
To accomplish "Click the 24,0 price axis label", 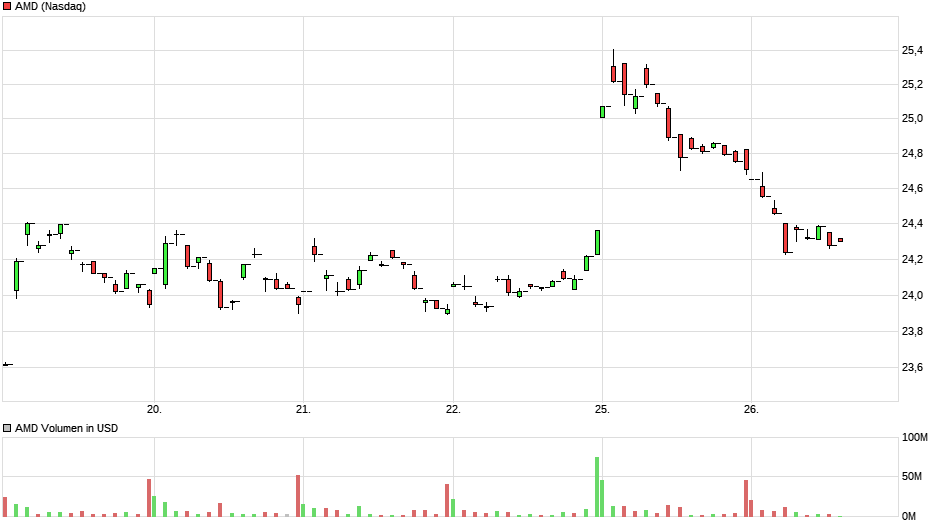I will click(x=915, y=295).
